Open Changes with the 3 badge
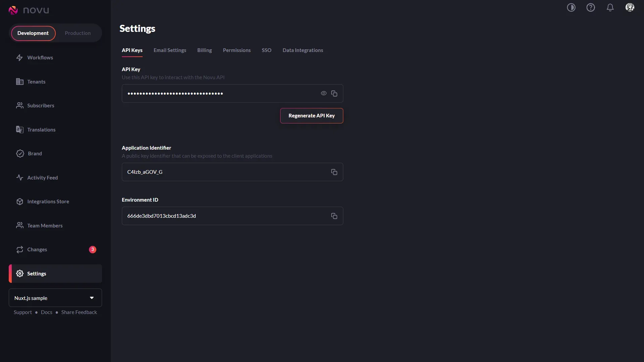 (x=37, y=250)
